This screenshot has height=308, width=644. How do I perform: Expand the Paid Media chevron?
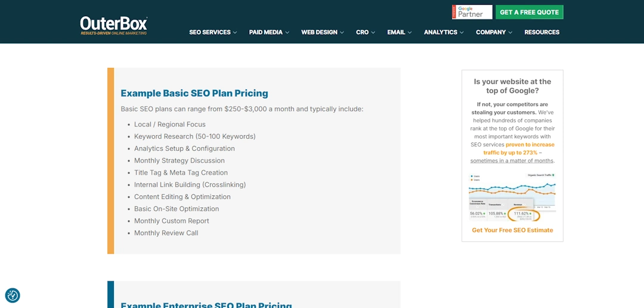pyautogui.click(x=287, y=32)
